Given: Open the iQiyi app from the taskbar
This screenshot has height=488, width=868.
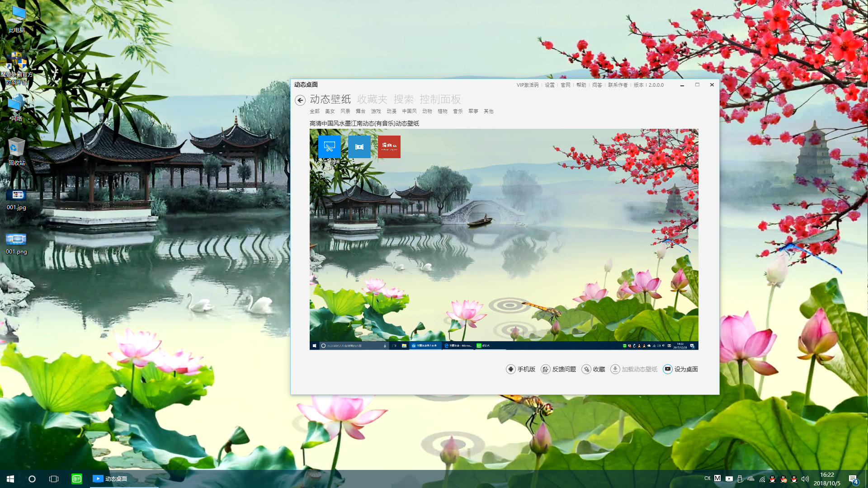Looking at the screenshot, I should click(76, 479).
